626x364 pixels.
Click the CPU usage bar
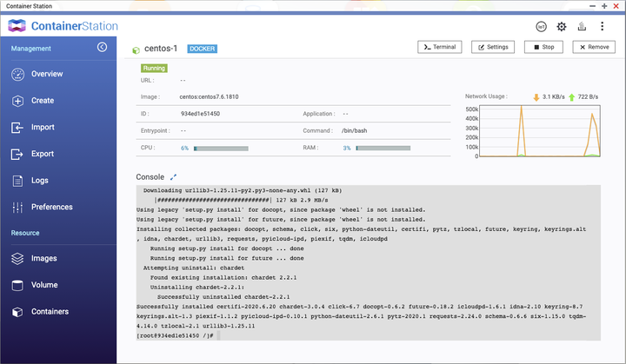pyautogui.click(x=221, y=149)
